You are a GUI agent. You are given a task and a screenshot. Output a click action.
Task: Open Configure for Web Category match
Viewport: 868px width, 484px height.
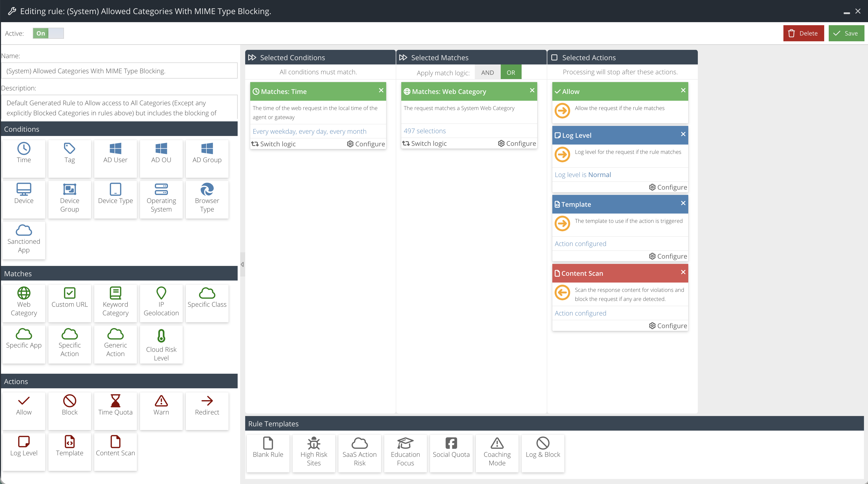click(517, 144)
